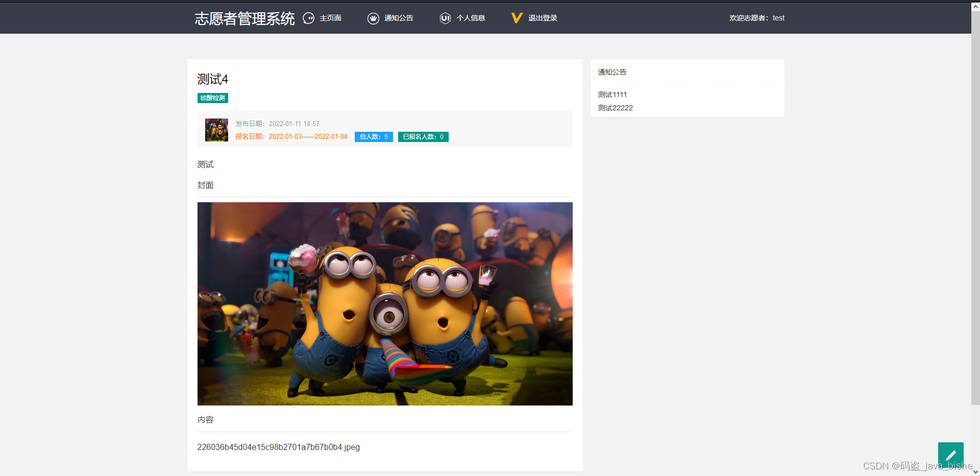Viewport: 980px width, 476px height.
Task: Open the 测试1111 announcement link
Action: click(612, 94)
